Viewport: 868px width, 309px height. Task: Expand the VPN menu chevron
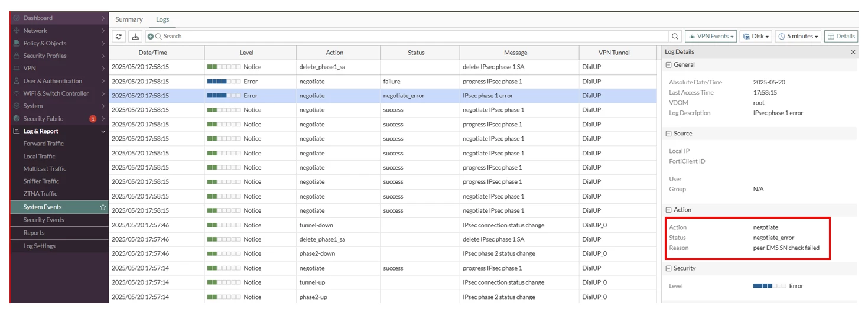coord(103,69)
